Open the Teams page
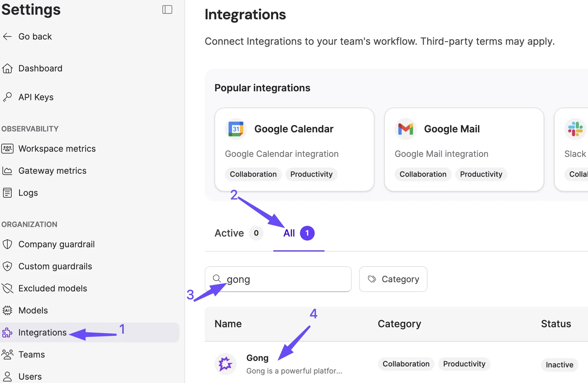The width and height of the screenshot is (588, 383). coord(32,355)
